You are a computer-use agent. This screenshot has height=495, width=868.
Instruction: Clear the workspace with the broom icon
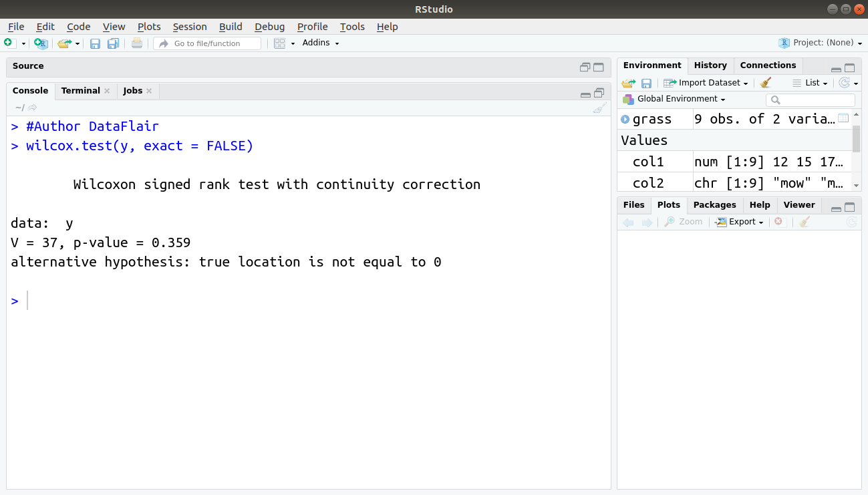click(x=765, y=82)
